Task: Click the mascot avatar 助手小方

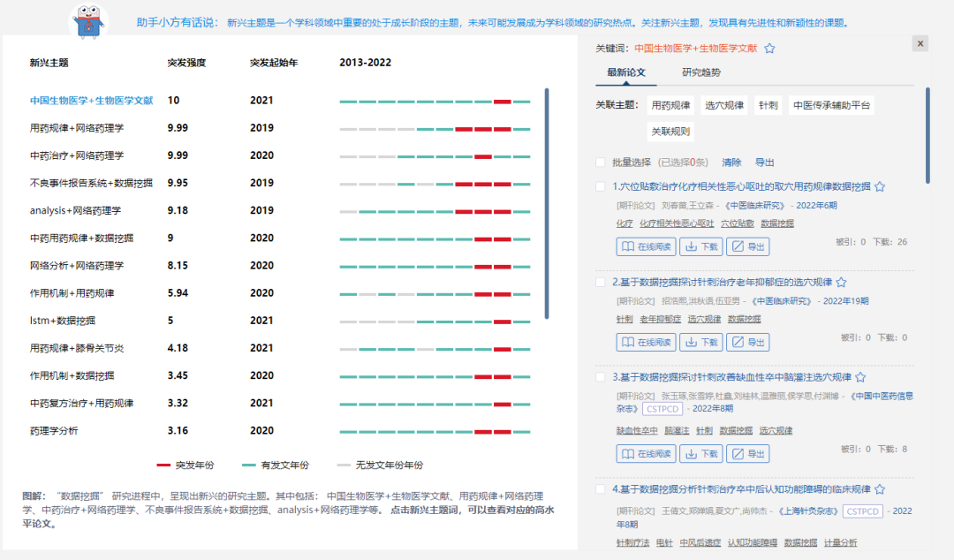Action: point(88,21)
